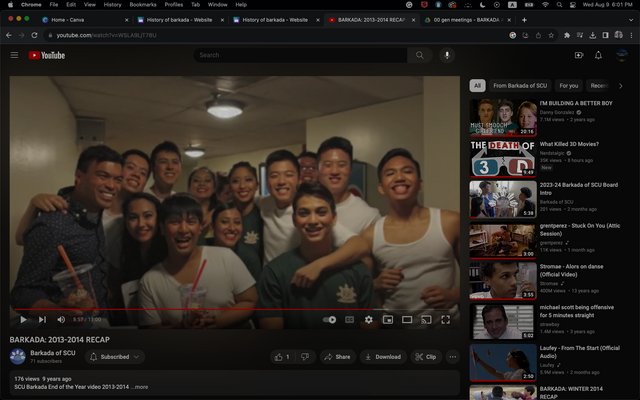Image resolution: width=640 pixels, height=400 pixels.
Task: Expand the description with "...more"
Action: point(141,386)
